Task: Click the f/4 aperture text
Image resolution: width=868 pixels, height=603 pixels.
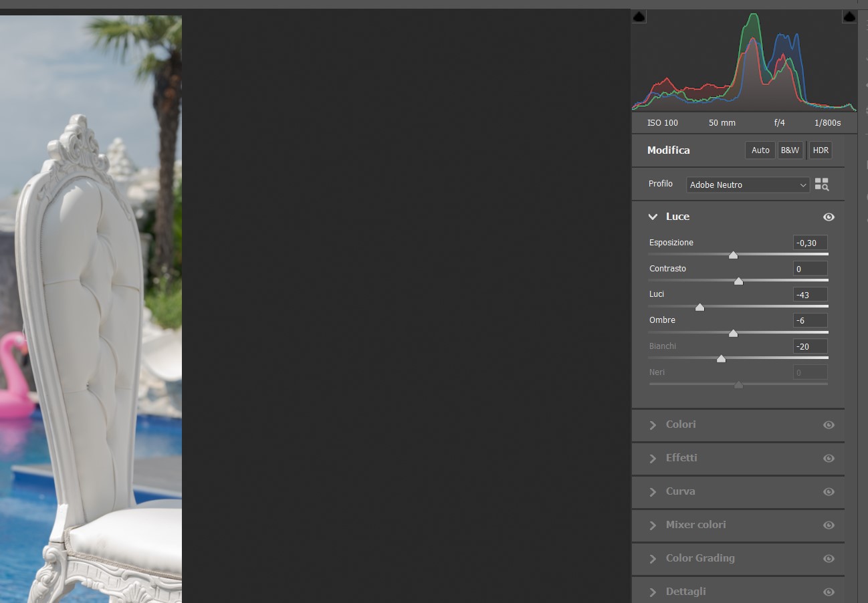Action: coord(780,123)
